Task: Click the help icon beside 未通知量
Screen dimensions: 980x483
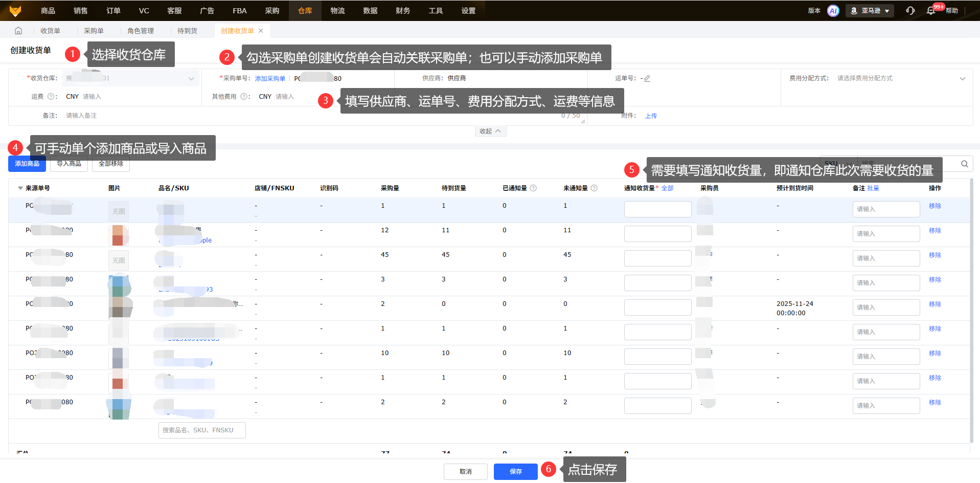Action: (594, 188)
